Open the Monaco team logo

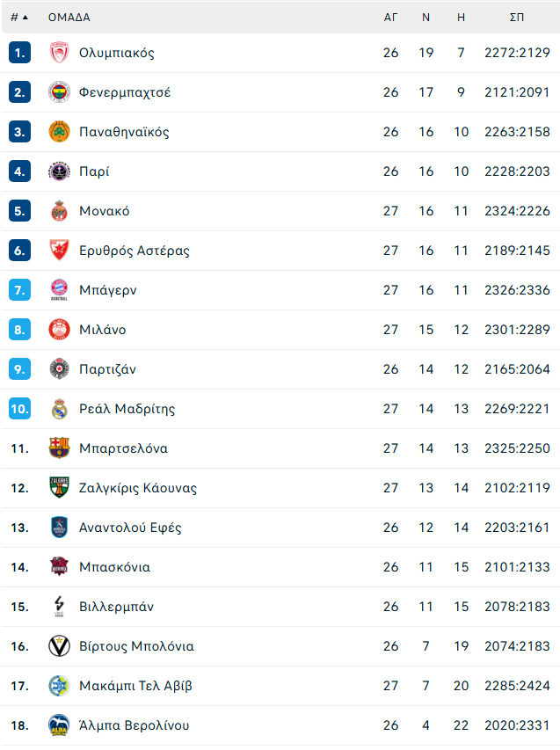(59, 211)
